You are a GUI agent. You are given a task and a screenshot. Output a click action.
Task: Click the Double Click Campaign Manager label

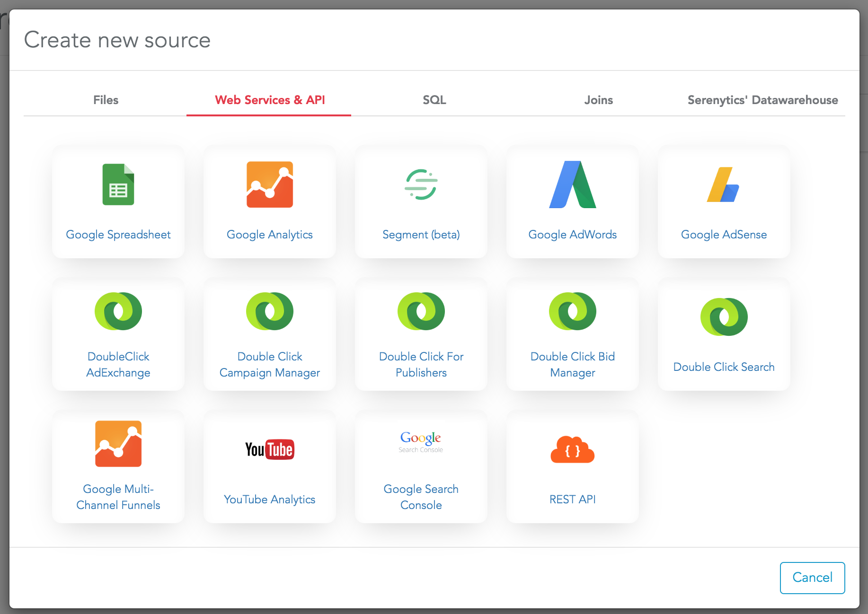click(270, 365)
